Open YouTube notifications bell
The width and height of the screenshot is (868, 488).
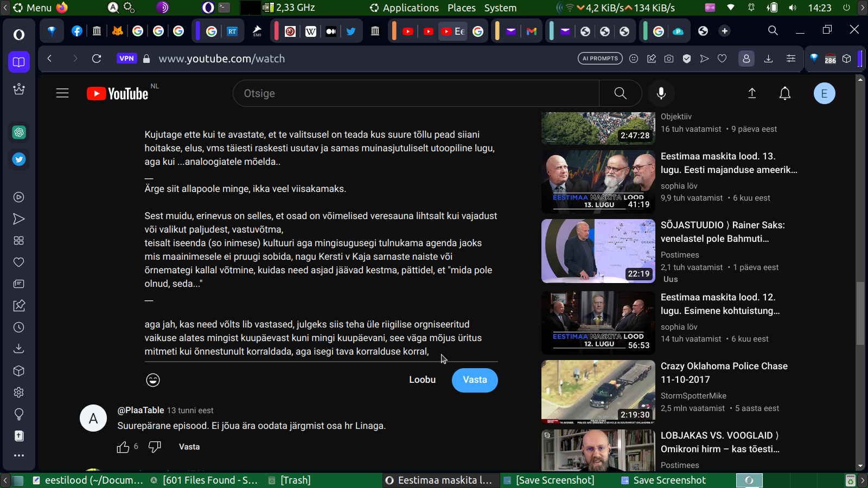pyautogui.click(x=784, y=93)
